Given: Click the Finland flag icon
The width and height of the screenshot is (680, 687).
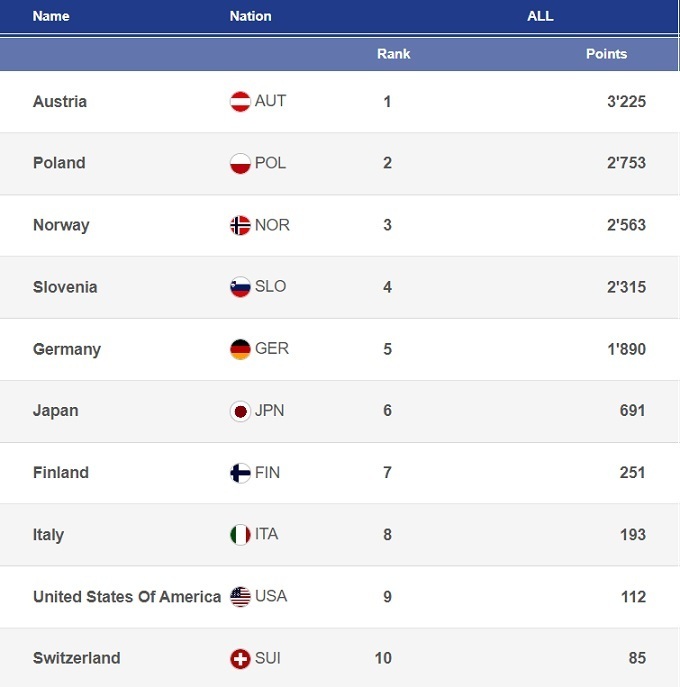Looking at the screenshot, I should tap(240, 473).
